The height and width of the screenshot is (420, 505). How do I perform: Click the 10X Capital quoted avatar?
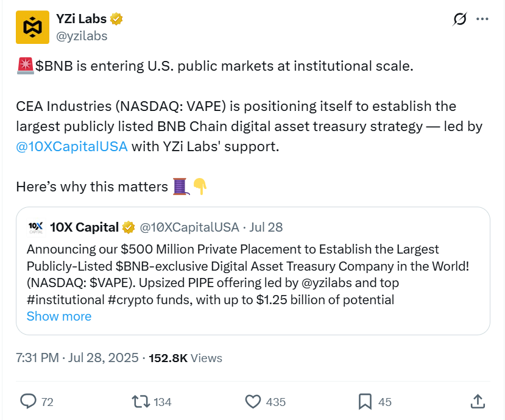tap(37, 227)
